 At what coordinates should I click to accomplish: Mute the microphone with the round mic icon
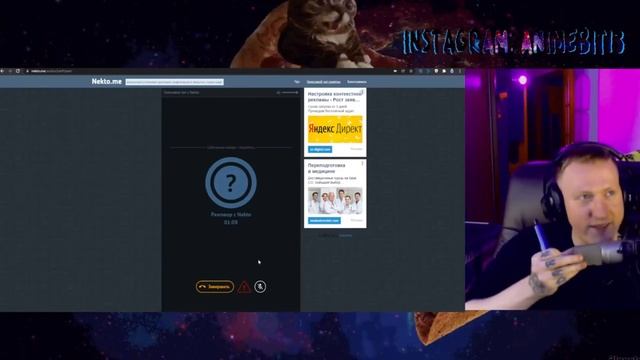[x=260, y=287]
